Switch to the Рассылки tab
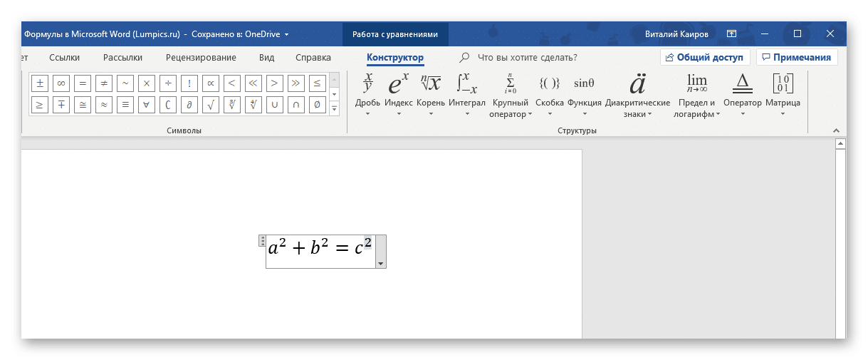The height and width of the screenshot is (360, 868). click(x=122, y=58)
